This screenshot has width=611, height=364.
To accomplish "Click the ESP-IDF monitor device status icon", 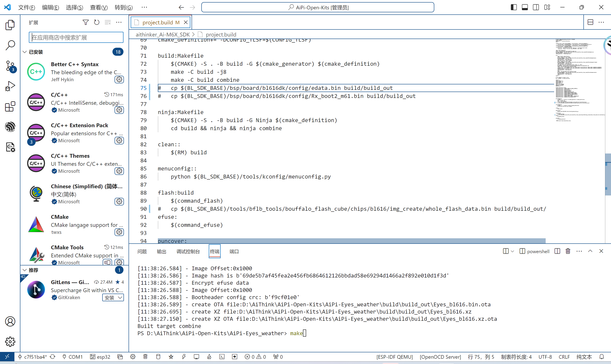I will 196,357.
